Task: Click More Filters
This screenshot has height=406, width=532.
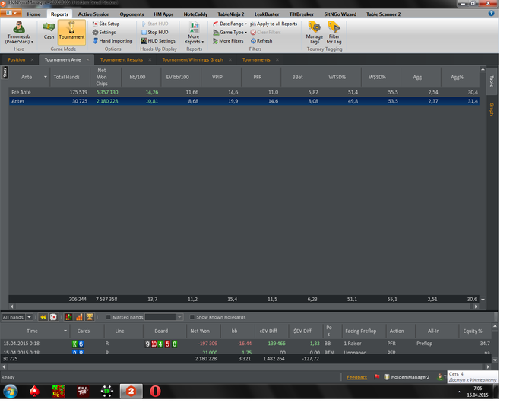Action: click(228, 41)
